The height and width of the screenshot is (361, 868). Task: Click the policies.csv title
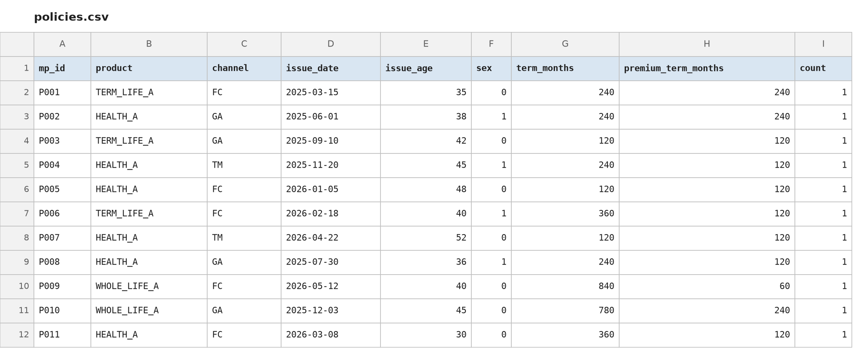pyautogui.click(x=71, y=17)
